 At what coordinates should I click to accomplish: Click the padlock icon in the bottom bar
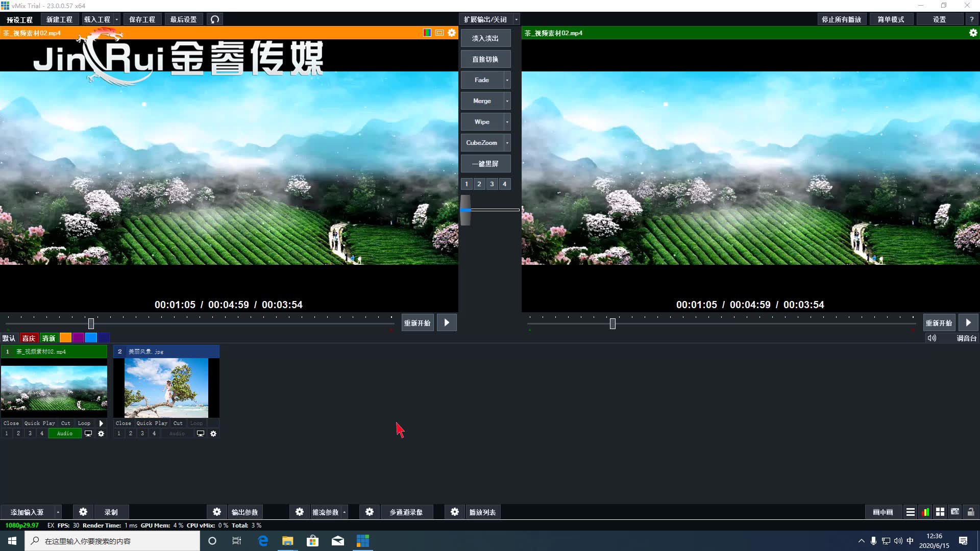(x=971, y=512)
